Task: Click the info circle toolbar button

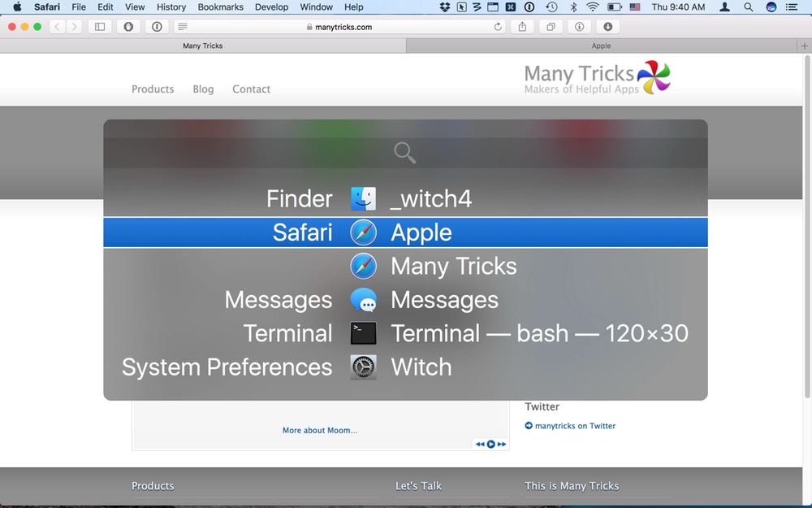Action: click(x=580, y=27)
